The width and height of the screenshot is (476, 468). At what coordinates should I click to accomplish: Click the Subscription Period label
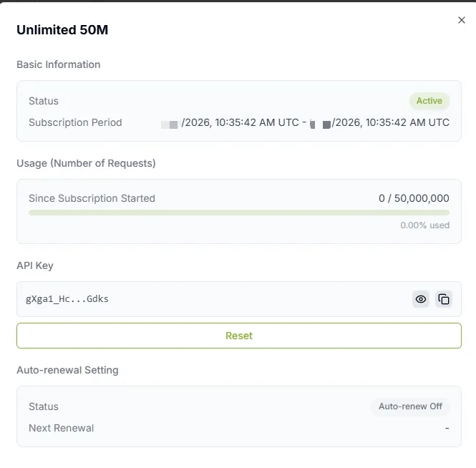pos(75,122)
